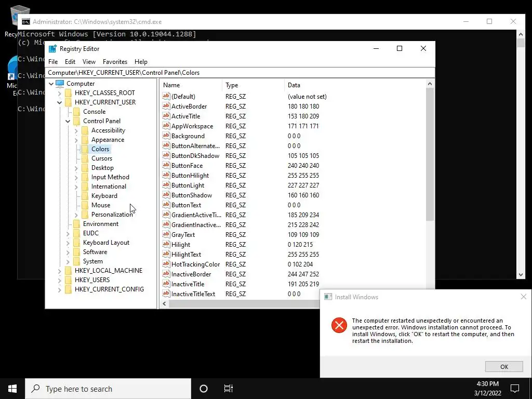Open the Edit menu
This screenshot has height=399, width=532.
pos(70,62)
